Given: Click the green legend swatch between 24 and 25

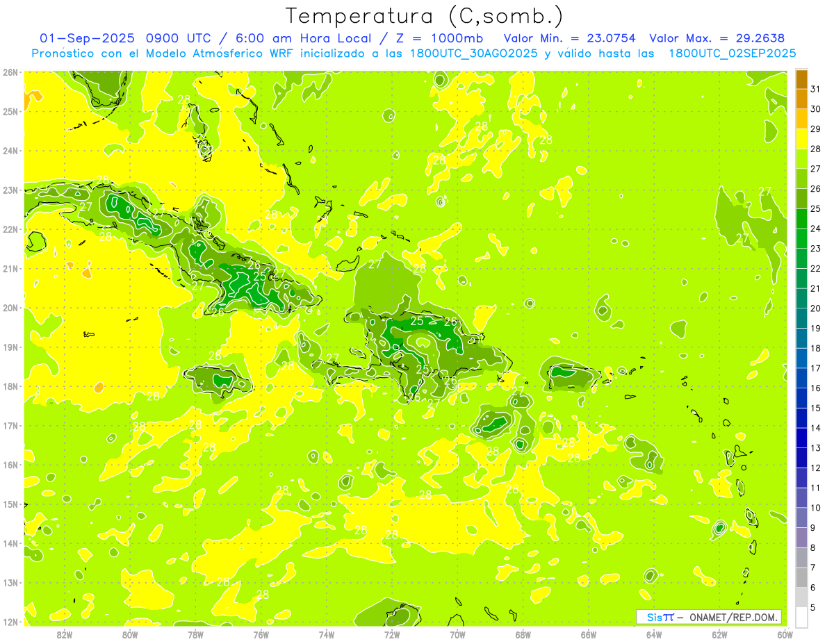Looking at the screenshot, I should coord(801,219).
